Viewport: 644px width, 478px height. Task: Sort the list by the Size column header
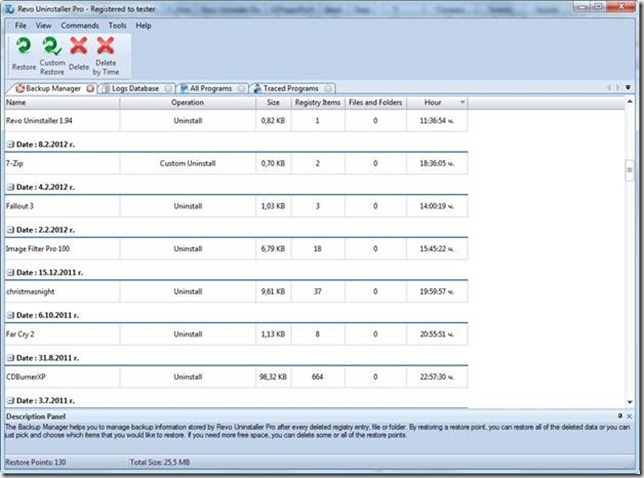click(x=273, y=102)
